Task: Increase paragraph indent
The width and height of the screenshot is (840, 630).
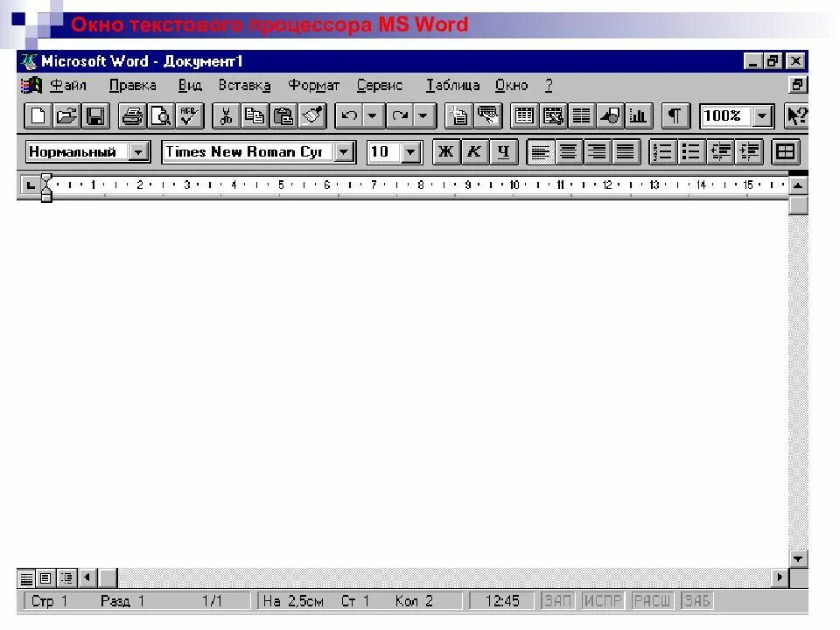Action: pos(750,152)
